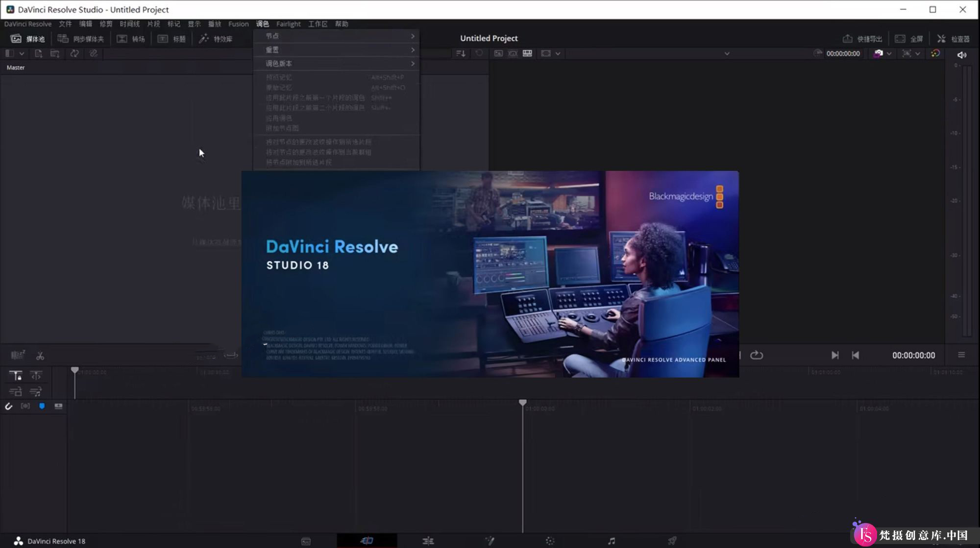Select the list strip view icon
The width and height of the screenshot is (980, 548).
527,53
